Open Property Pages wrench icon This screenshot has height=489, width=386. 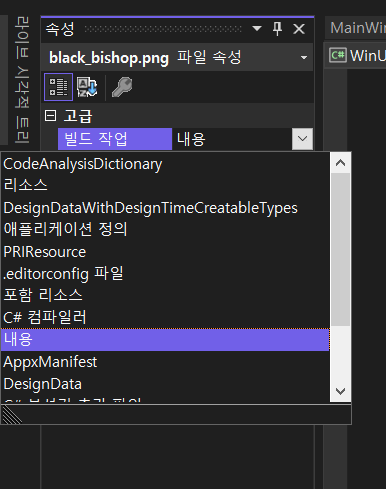point(122,87)
